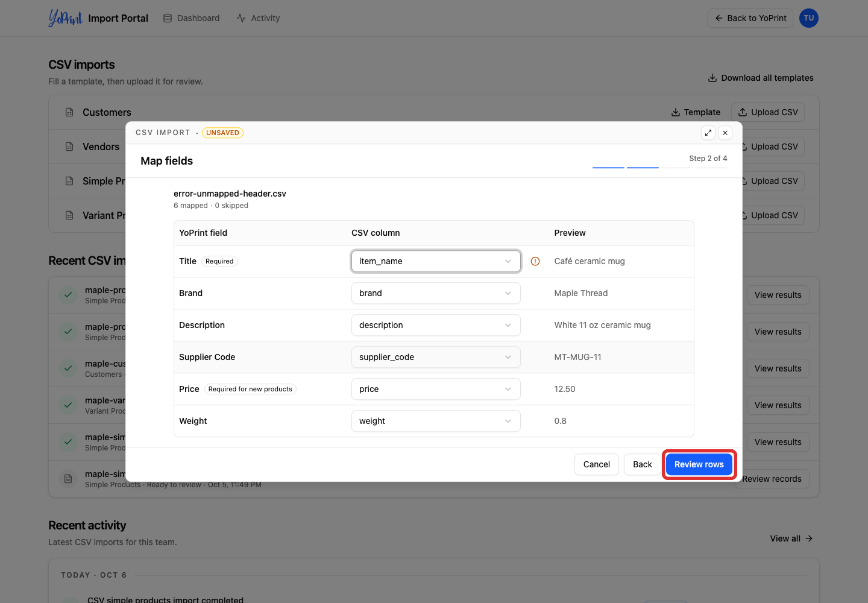Click the Vendors row document icon
The height and width of the screenshot is (603, 868).
click(x=69, y=147)
